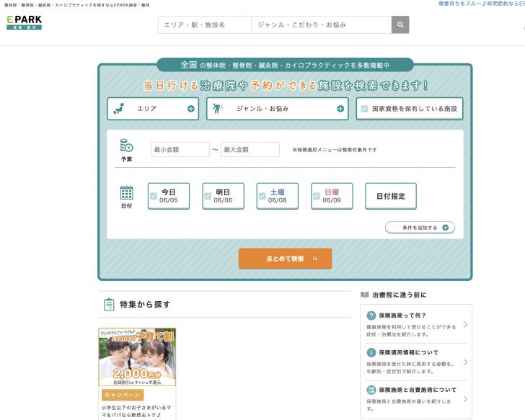Image resolution: width=525 pixels, height=420 pixels.
Task: Click the 最小金額 input field
Action: pos(180,150)
